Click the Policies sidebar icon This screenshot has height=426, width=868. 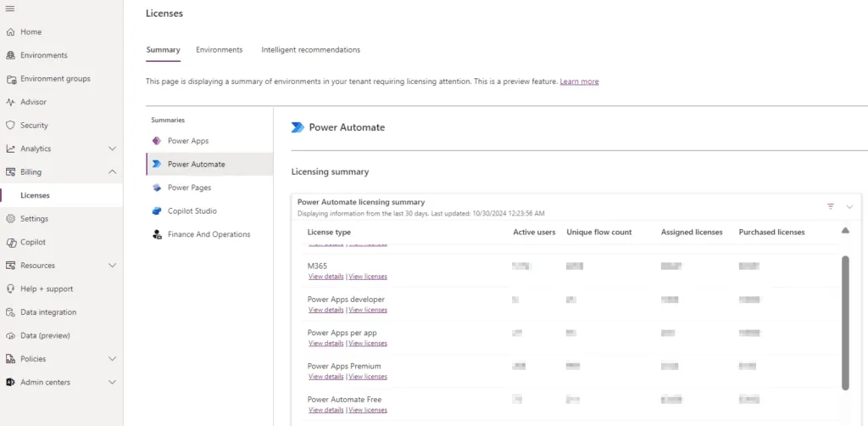[x=10, y=359]
